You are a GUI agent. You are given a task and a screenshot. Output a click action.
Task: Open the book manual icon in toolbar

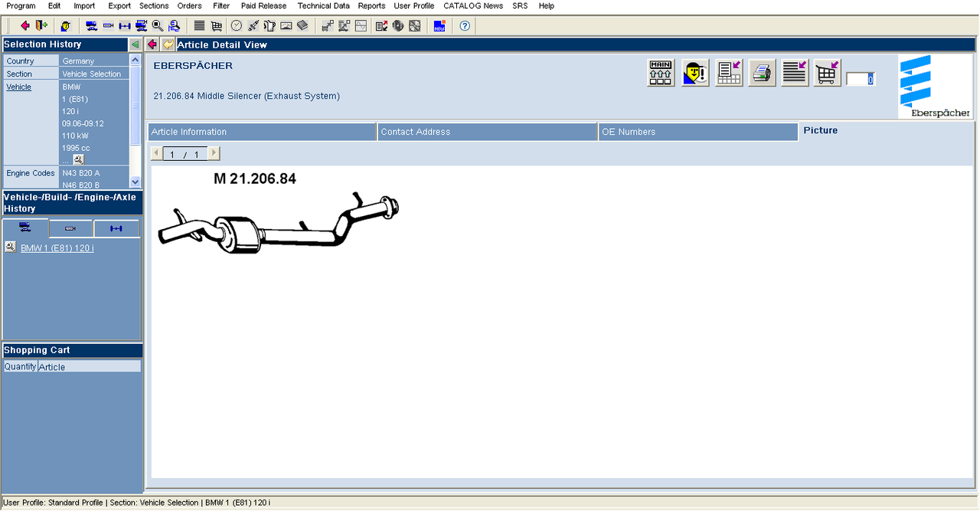click(302, 25)
